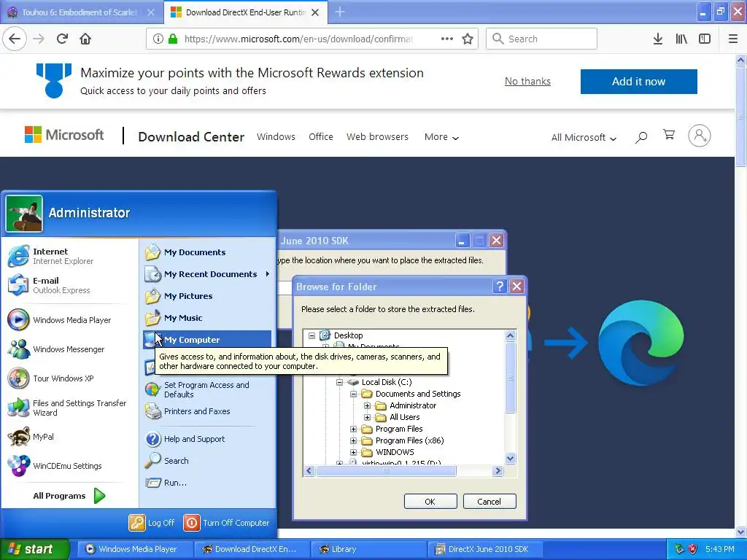
Task: Open the Firefox home page icon
Action: (85, 39)
